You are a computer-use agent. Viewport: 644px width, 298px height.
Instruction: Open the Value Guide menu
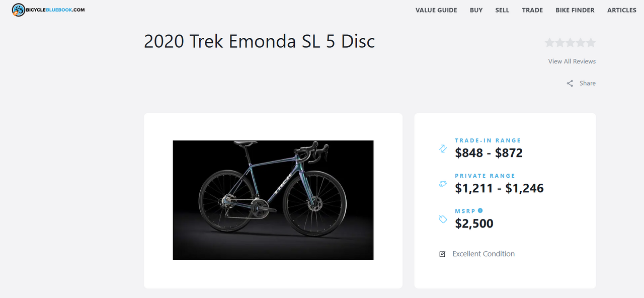coord(436,10)
